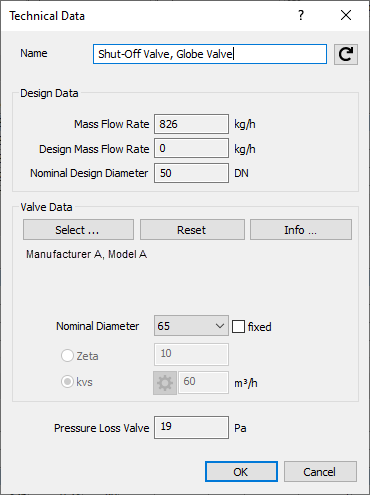Click the Design Mass Flow Rate field

[x=191, y=148]
